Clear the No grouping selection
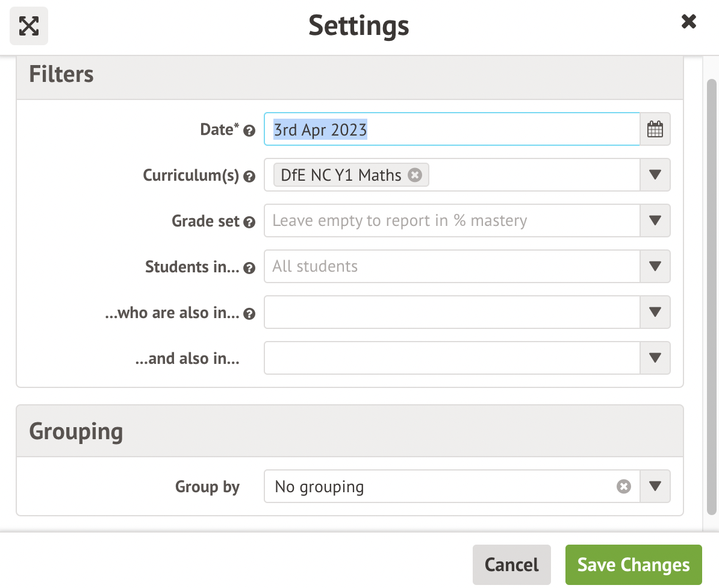The width and height of the screenshot is (719, 588). (x=624, y=486)
